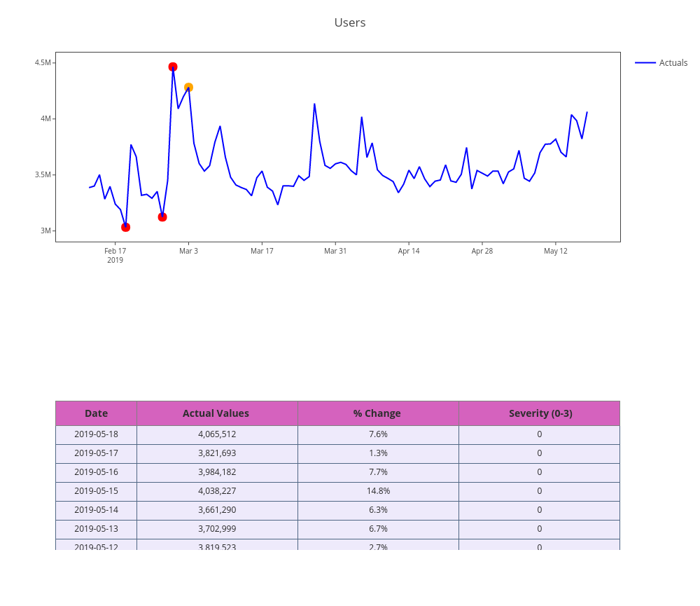The image size is (700, 606).
Task: Select the 2019-05-18 date cell
Action: [96, 434]
